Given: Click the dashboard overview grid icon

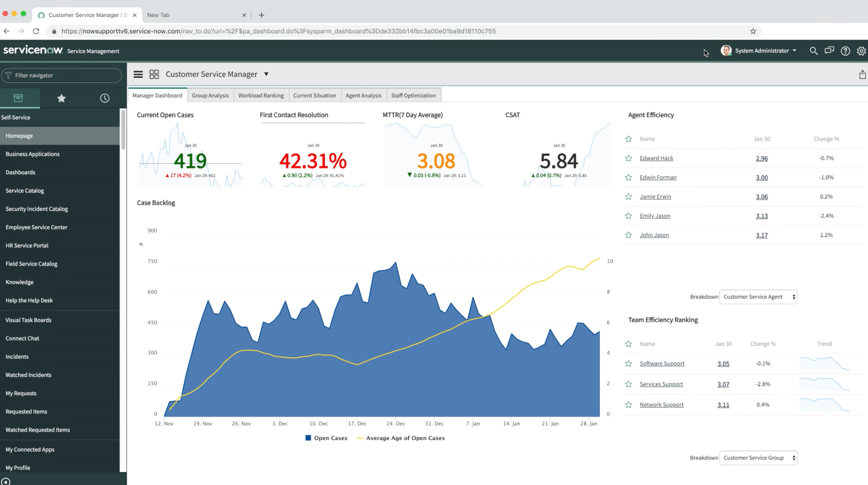Looking at the screenshot, I should (x=154, y=74).
